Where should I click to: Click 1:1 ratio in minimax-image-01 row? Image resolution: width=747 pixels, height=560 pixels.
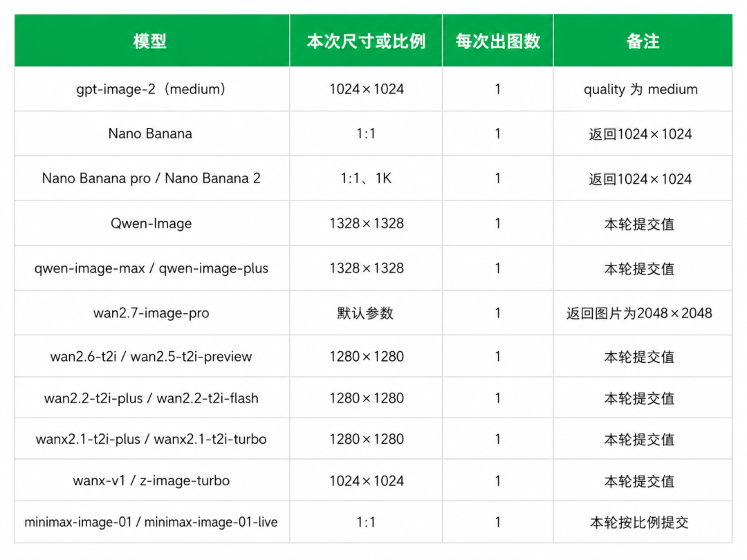[x=366, y=522]
